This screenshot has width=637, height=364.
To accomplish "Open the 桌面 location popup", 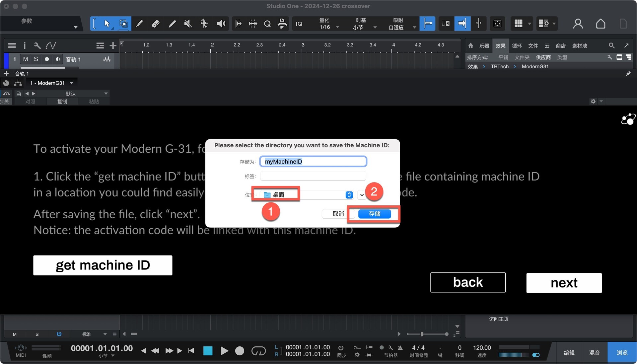I will coord(307,195).
